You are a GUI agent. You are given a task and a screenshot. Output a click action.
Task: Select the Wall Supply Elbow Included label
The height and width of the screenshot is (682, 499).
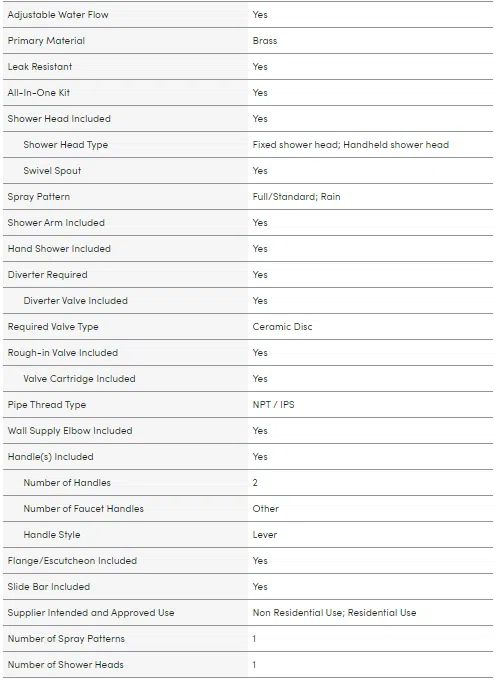[x=70, y=431]
